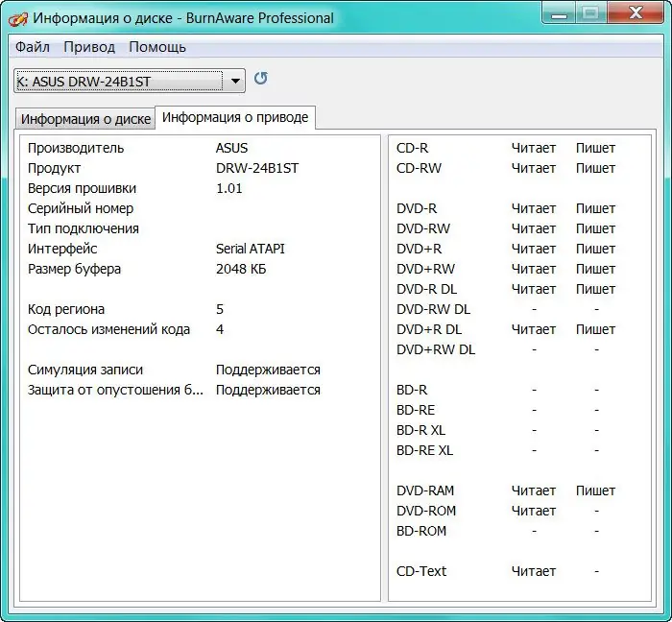Click Читает in the CD-Text row
The image size is (672, 622).
[x=534, y=571]
